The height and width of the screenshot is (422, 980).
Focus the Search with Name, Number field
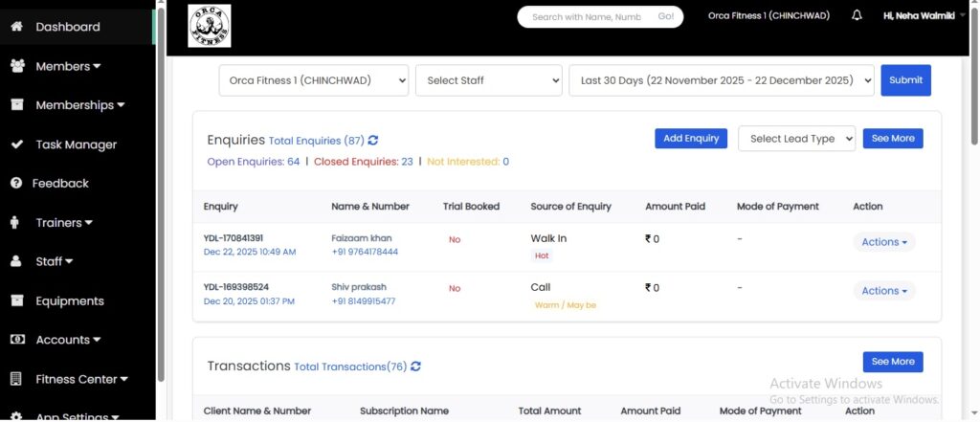pos(587,17)
